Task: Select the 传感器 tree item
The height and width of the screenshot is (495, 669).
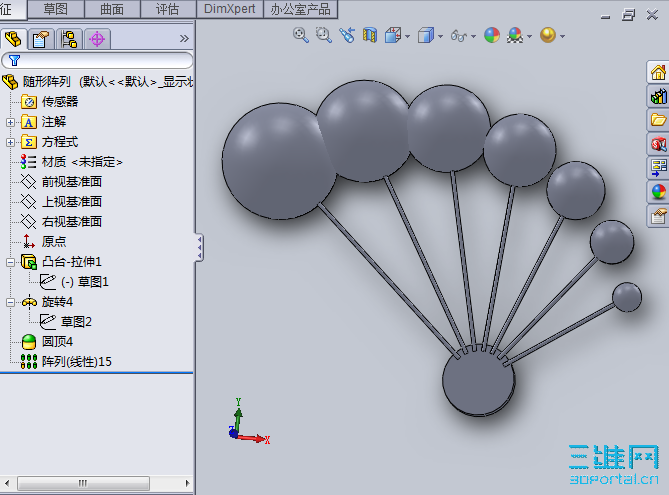Action: point(60,102)
